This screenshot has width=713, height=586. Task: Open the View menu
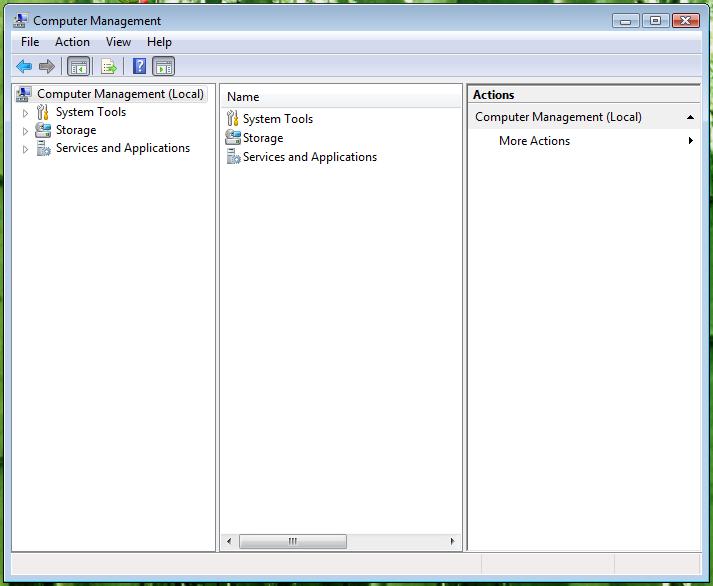[118, 42]
